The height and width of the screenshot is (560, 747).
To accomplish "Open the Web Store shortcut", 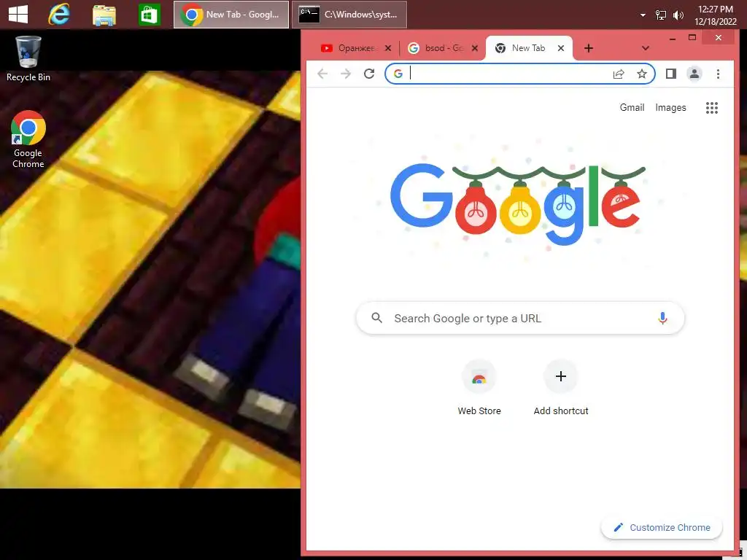I will pyautogui.click(x=479, y=388).
